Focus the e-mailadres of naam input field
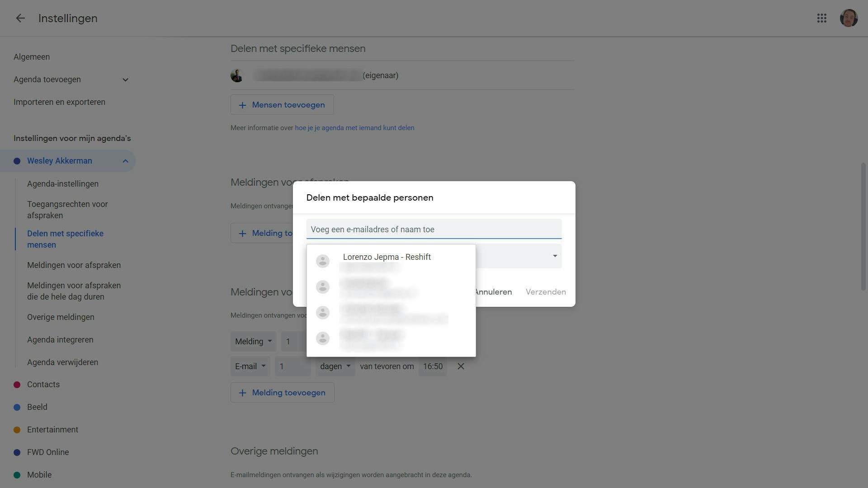868x488 pixels. coord(434,229)
